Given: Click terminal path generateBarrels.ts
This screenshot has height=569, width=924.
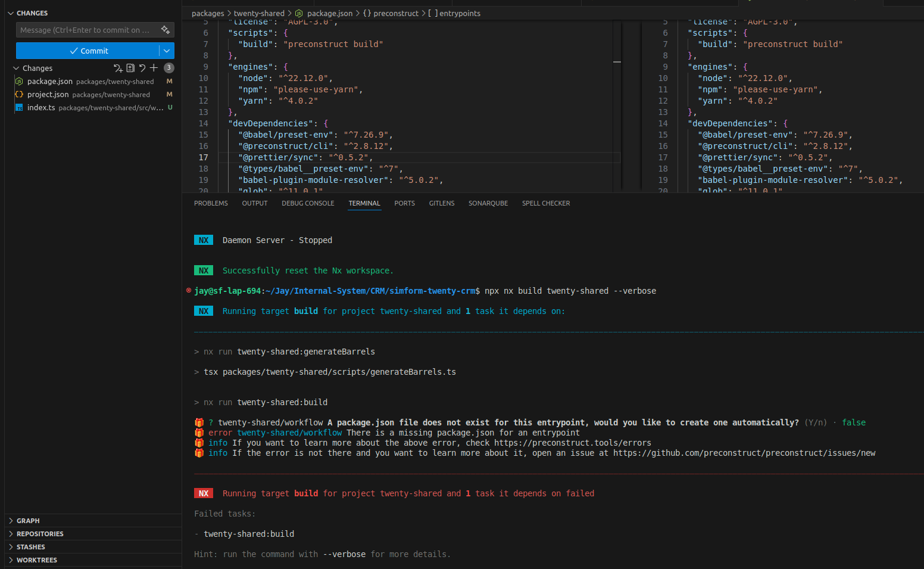Looking at the screenshot, I should (x=339, y=372).
